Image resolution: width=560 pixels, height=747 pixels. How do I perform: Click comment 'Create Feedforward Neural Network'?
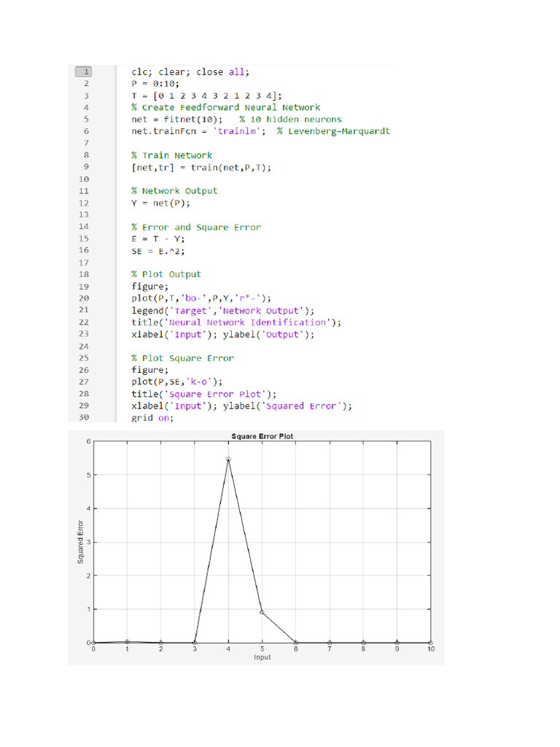tap(231, 108)
